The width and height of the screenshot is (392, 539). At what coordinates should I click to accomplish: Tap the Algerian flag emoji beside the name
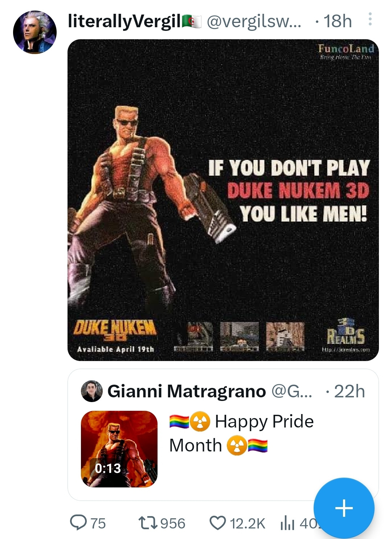coord(191,21)
